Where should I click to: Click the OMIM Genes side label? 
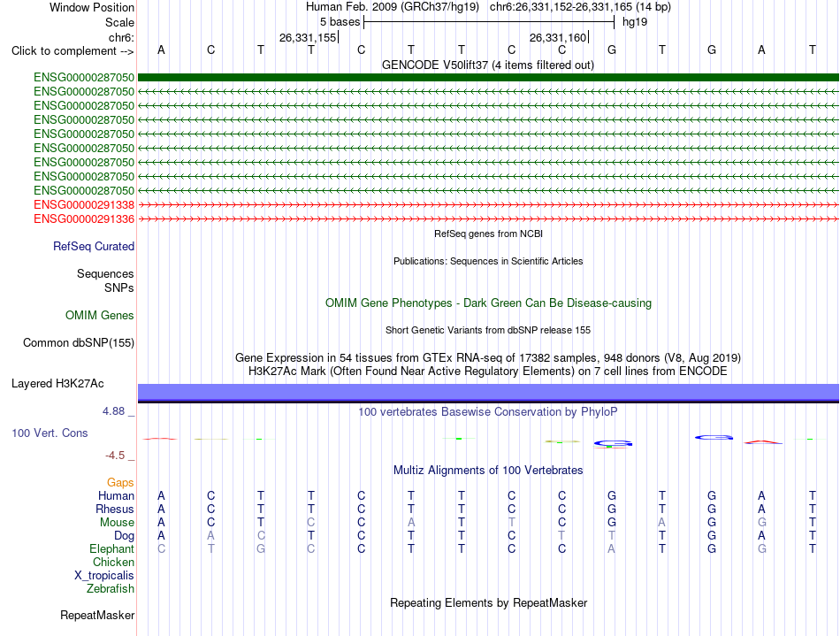(100, 316)
